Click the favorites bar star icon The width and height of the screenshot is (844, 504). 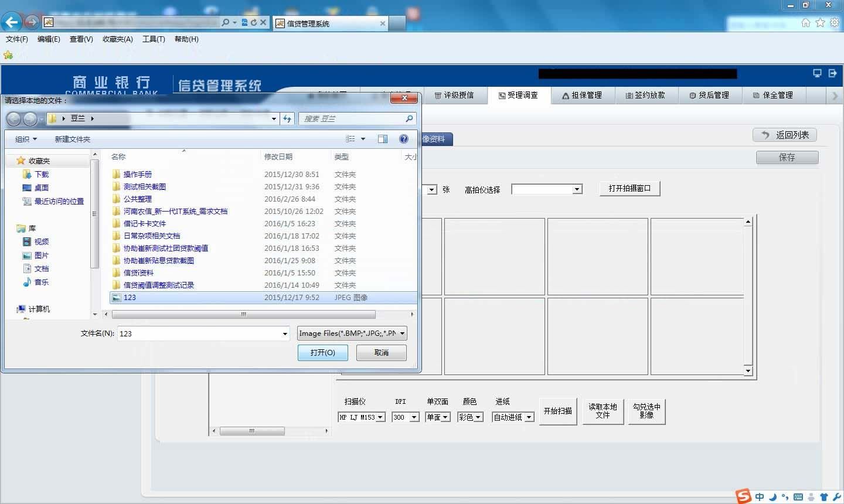pyautogui.click(x=8, y=55)
